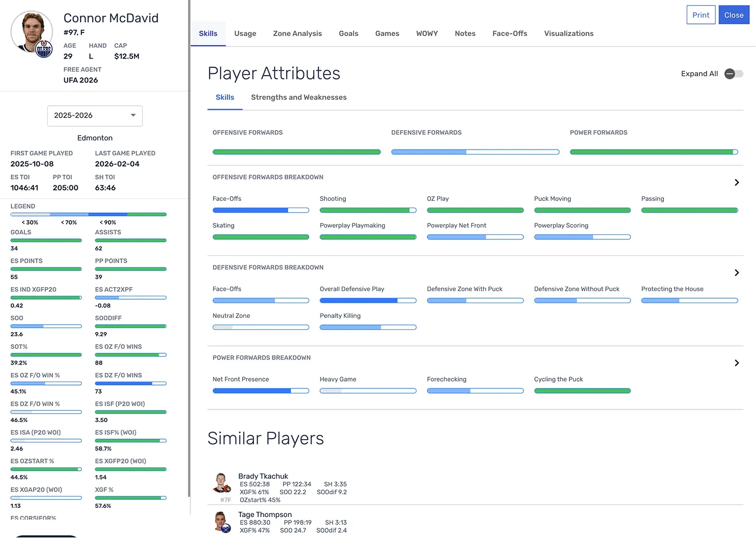View the Notes tab
The height and width of the screenshot is (538, 756).
click(x=465, y=34)
